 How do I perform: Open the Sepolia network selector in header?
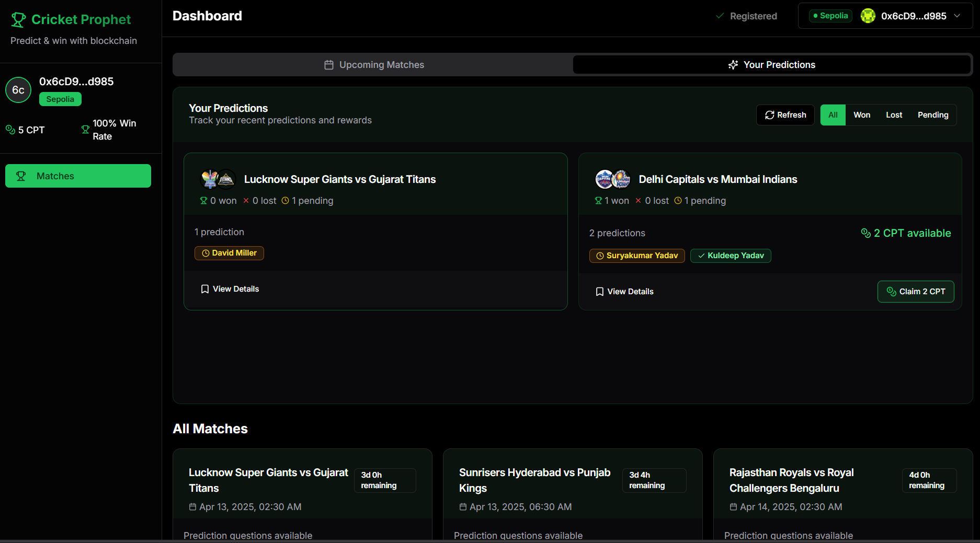click(830, 16)
